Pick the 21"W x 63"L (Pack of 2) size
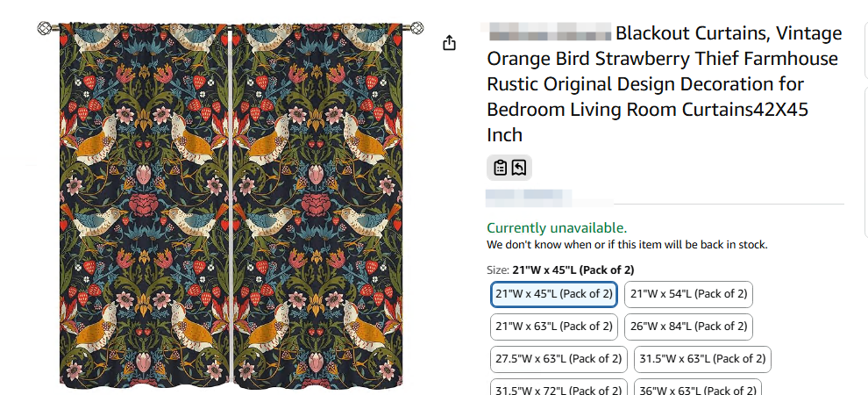Viewport: 868px width, 395px height. [x=553, y=327]
